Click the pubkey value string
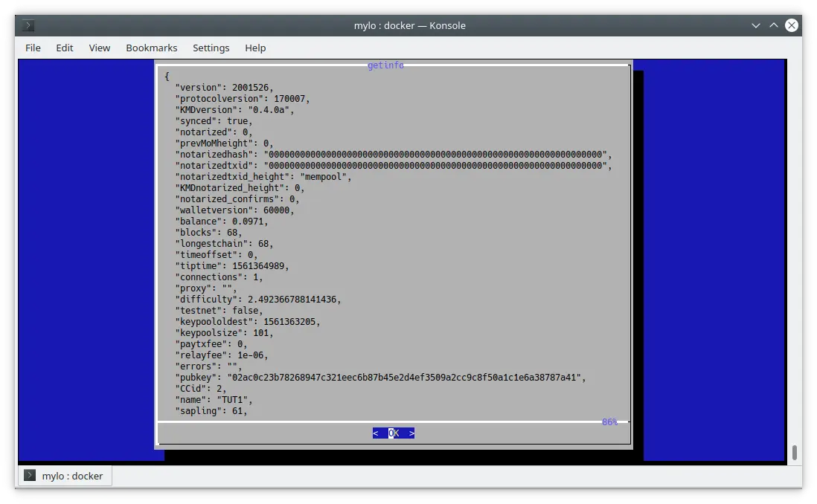The width and height of the screenshot is (817, 504). pyautogui.click(x=404, y=378)
